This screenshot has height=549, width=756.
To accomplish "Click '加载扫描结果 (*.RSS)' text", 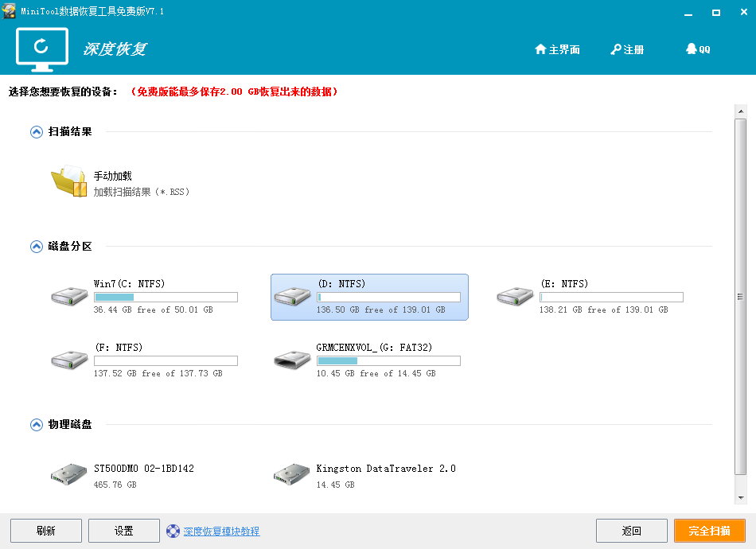I will click(x=142, y=192).
